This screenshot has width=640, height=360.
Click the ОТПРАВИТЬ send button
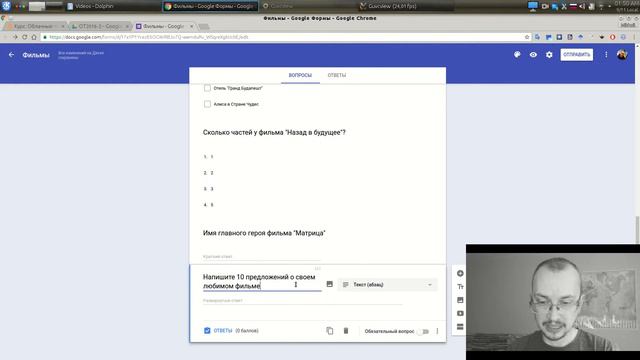pos(576,55)
